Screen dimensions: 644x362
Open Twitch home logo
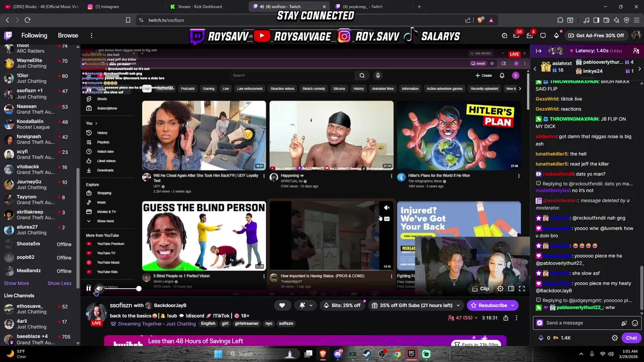coord(8,36)
